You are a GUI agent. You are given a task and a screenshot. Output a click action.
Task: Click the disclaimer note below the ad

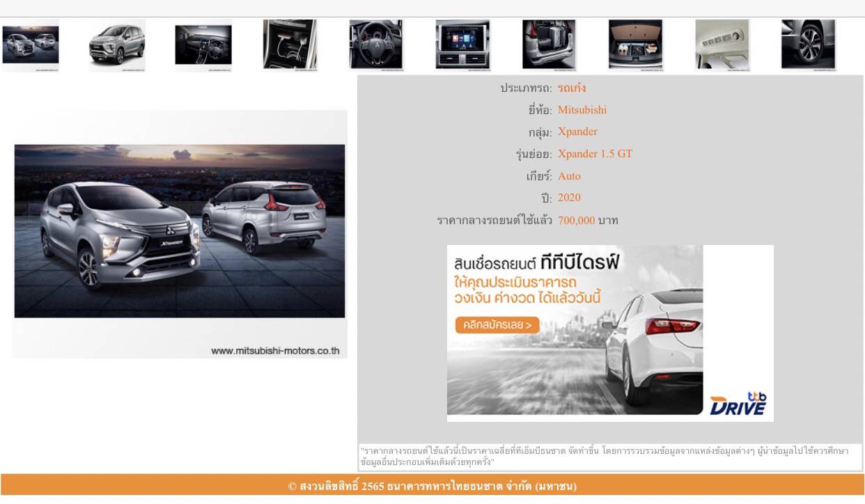(x=610, y=457)
